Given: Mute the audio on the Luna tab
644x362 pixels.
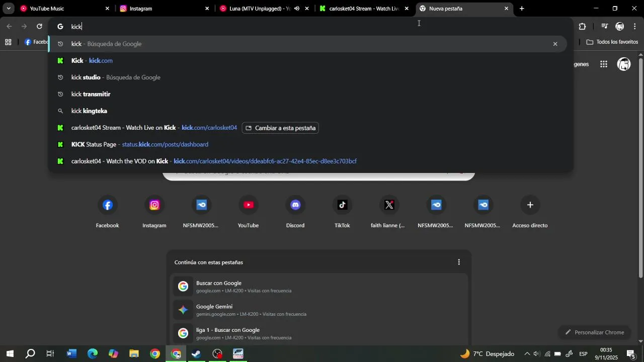Looking at the screenshot, I should (297, 9).
